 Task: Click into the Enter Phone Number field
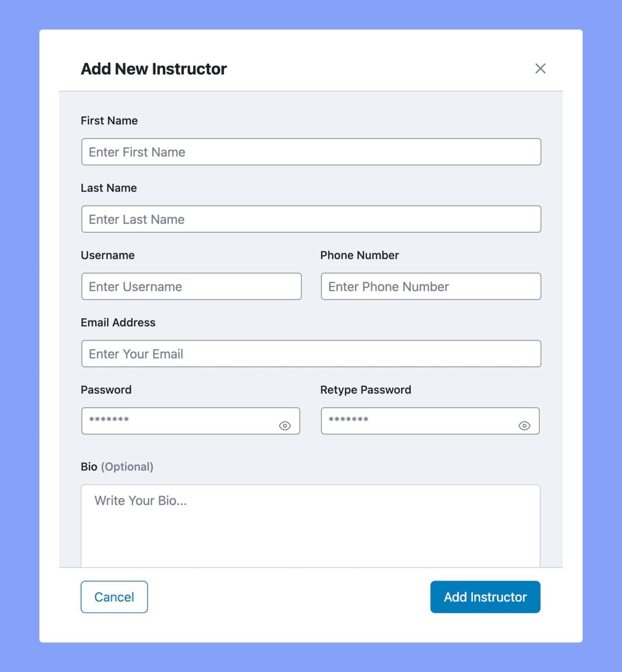tap(430, 287)
